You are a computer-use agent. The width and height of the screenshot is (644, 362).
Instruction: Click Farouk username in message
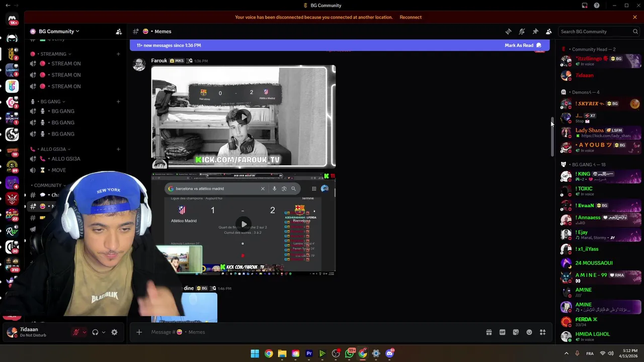pyautogui.click(x=159, y=60)
